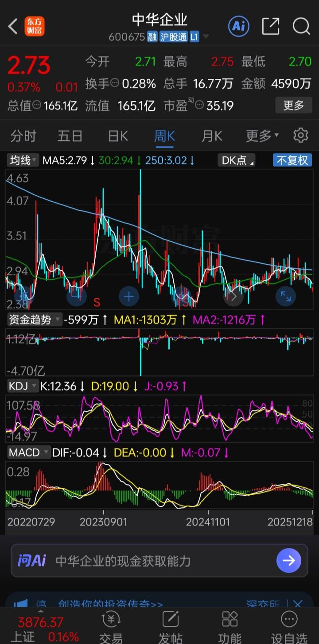Screen dimensions: 319x644
Task: Tap the chart fullscreen expand icon
Action: coord(286,296)
